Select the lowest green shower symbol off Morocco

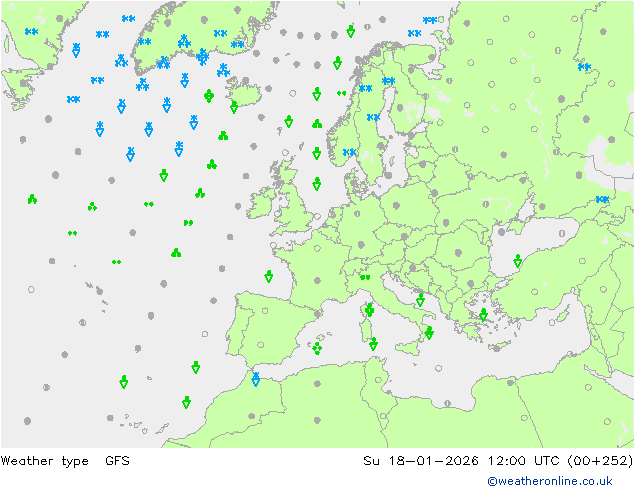point(186,402)
